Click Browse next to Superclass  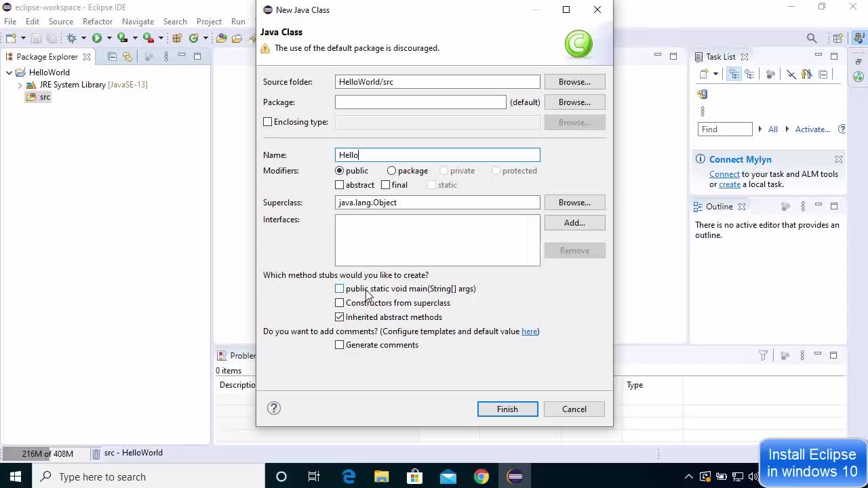tap(574, 203)
